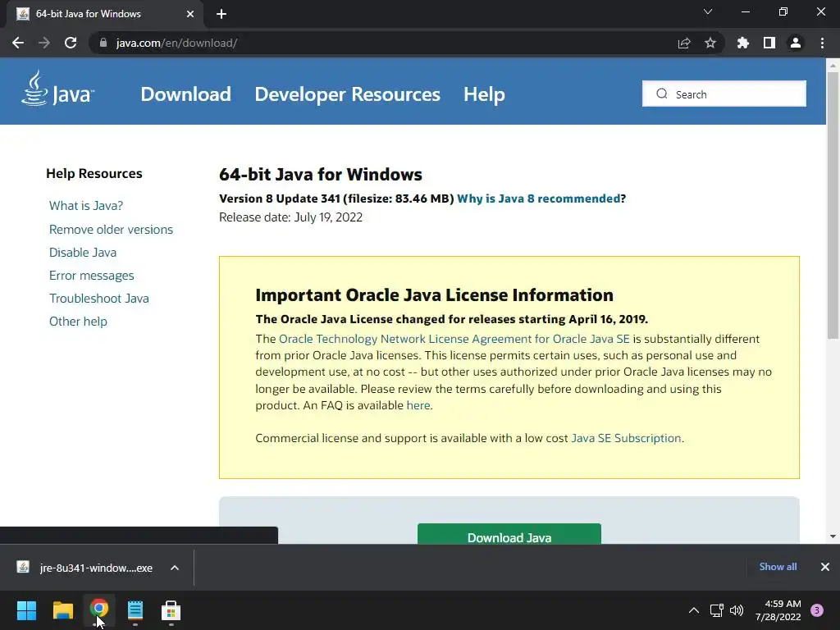Open Remove older versions link

111,230
